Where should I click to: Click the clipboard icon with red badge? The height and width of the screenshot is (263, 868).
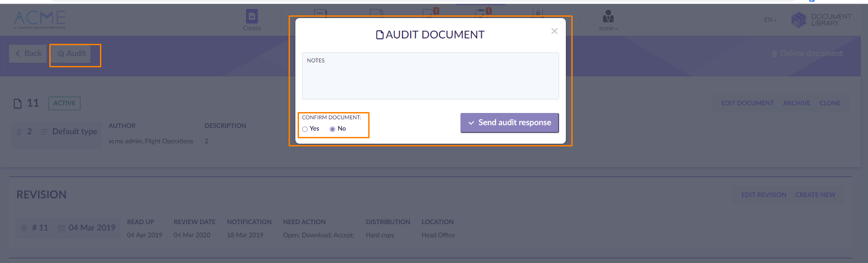coord(483,13)
